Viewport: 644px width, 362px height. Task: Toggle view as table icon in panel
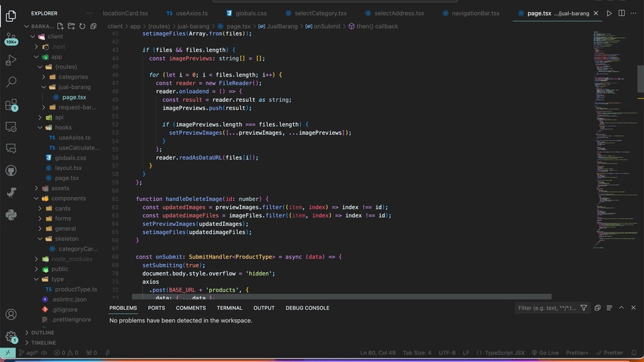coord(609,308)
